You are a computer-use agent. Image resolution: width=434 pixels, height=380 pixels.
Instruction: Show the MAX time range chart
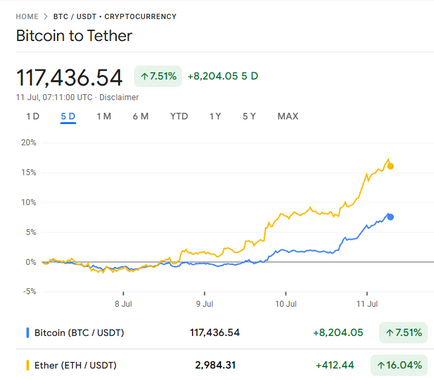pos(288,116)
